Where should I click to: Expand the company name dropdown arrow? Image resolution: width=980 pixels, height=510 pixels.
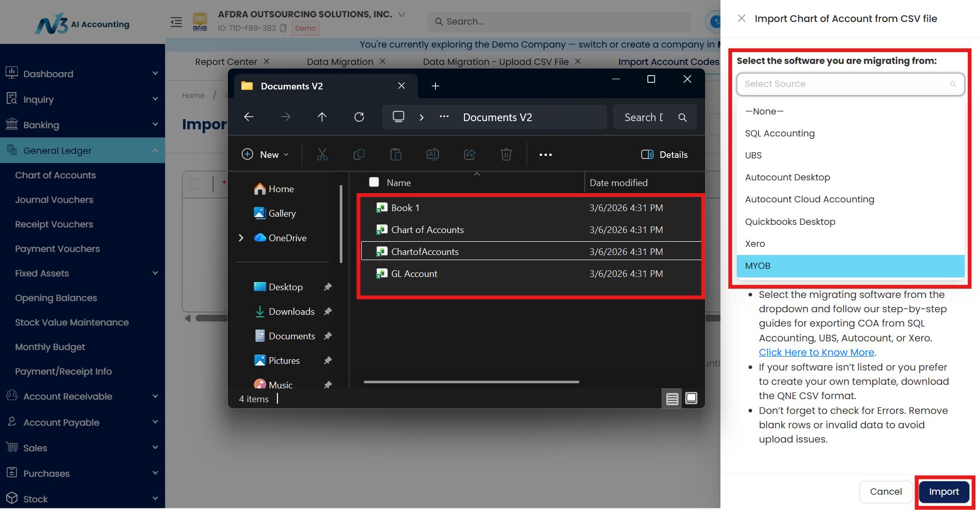pyautogui.click(x=402, y=14)
